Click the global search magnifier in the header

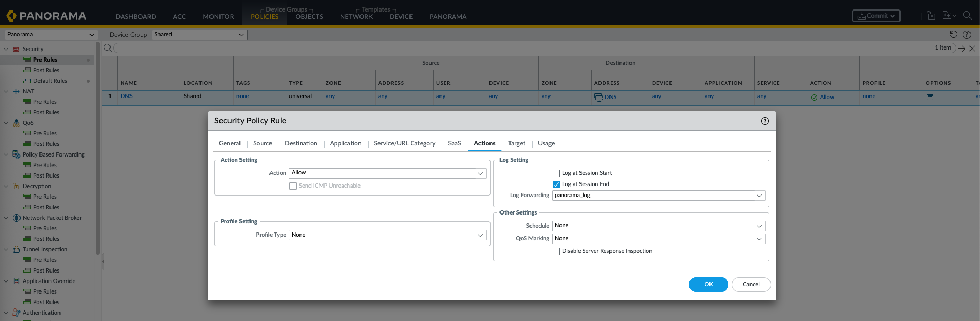[967, 16]
